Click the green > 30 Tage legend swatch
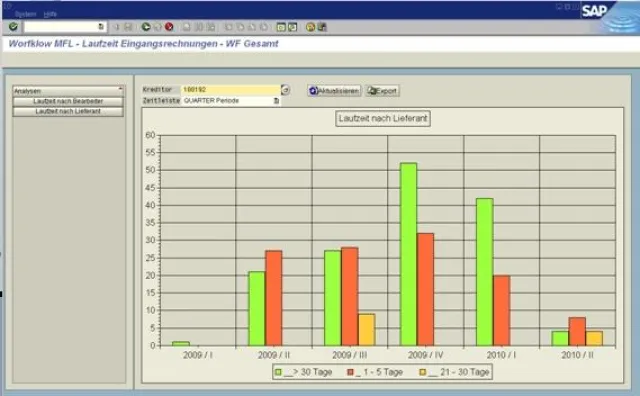The height and width of the screenshot is (396, 640). point(278,372)
